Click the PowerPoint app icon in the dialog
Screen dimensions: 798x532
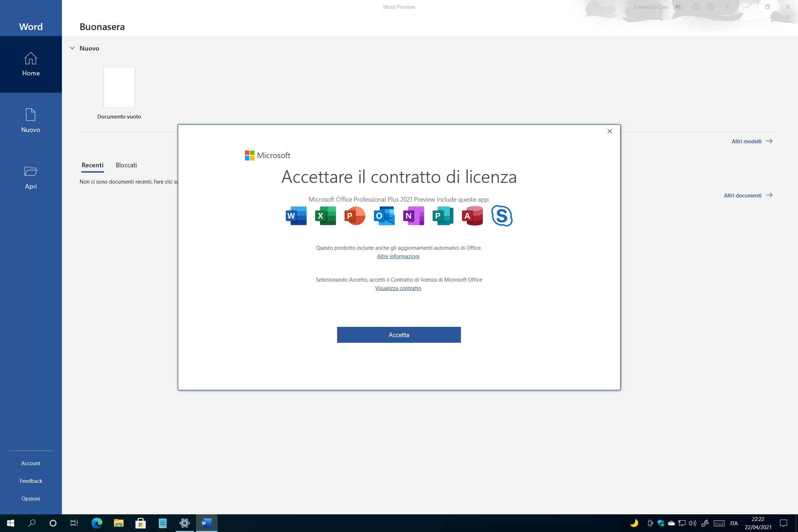tap(355, 216)
